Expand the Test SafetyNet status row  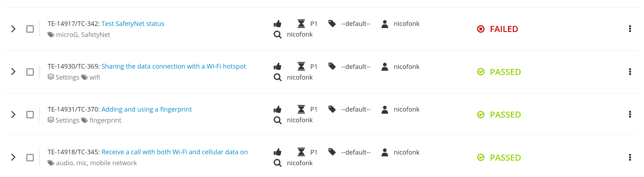pos(13,29)
